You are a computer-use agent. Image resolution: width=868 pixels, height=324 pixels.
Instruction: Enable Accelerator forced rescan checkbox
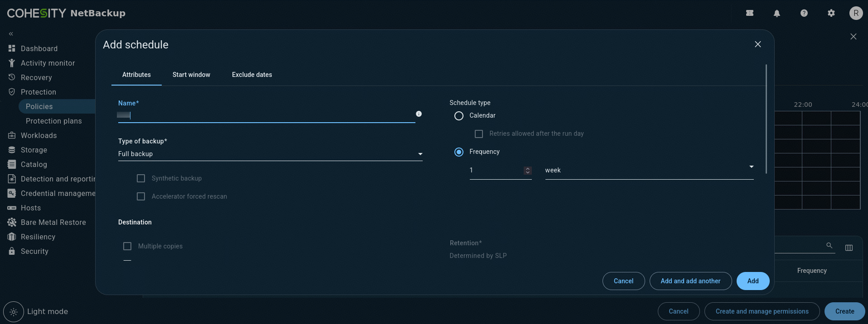click(141, 196)
